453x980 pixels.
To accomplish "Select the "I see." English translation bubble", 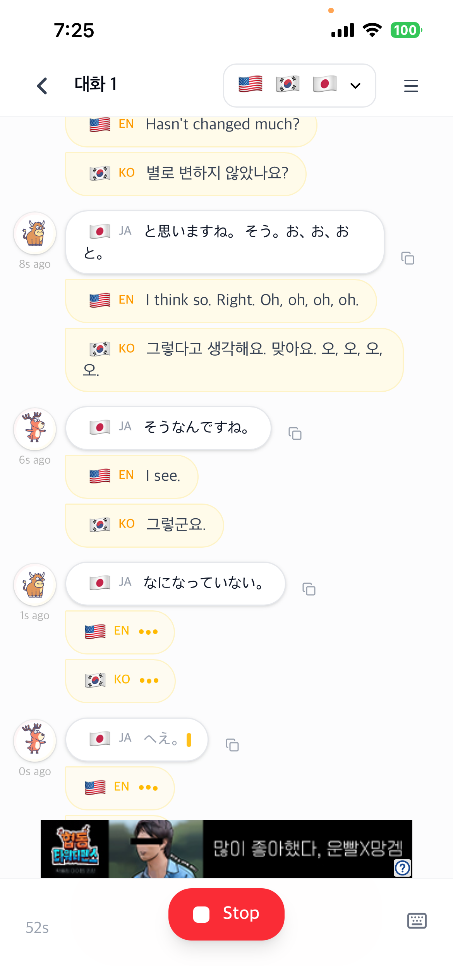I will (x=132, y=476).
